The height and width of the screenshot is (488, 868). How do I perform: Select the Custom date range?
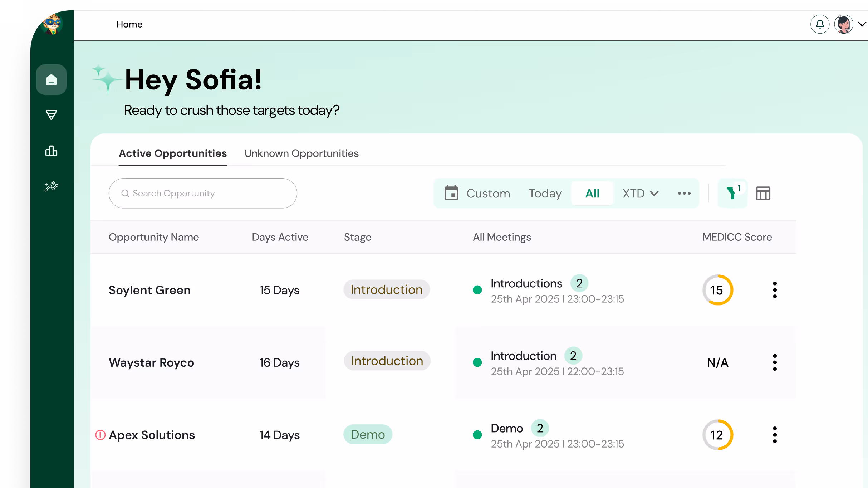[x=488, y=194]
